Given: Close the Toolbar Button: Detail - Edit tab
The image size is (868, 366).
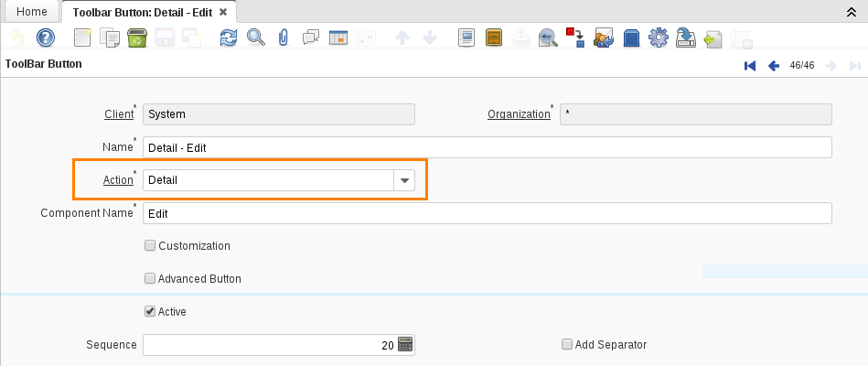Looking at the screenshot, I should point(223,11).
